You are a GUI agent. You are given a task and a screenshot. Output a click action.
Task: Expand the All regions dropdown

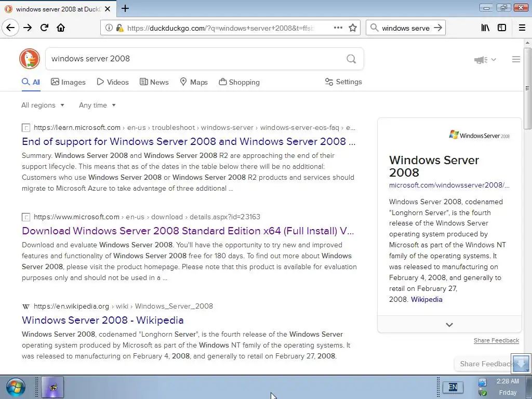(43, 105)
